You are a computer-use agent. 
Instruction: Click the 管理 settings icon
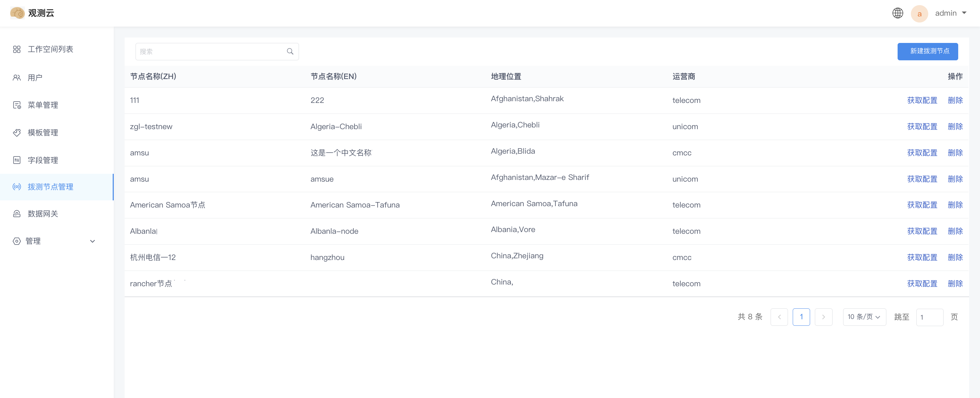click(x=17, y=241)
